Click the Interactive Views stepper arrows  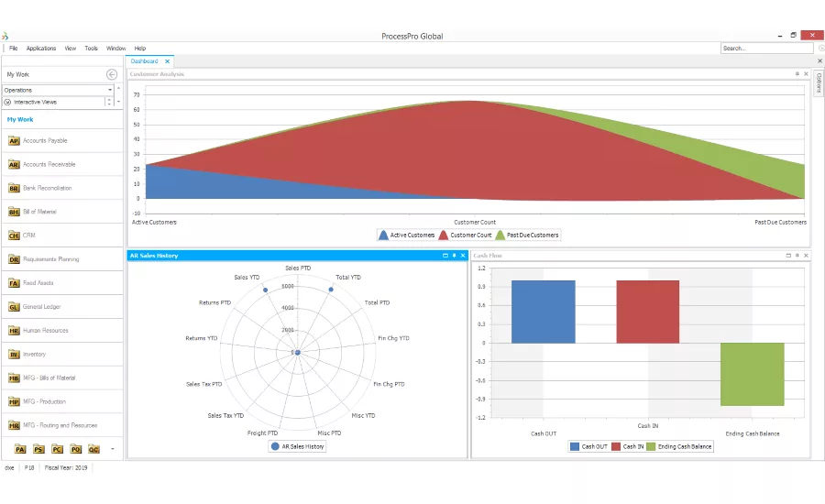click(109, 102)
